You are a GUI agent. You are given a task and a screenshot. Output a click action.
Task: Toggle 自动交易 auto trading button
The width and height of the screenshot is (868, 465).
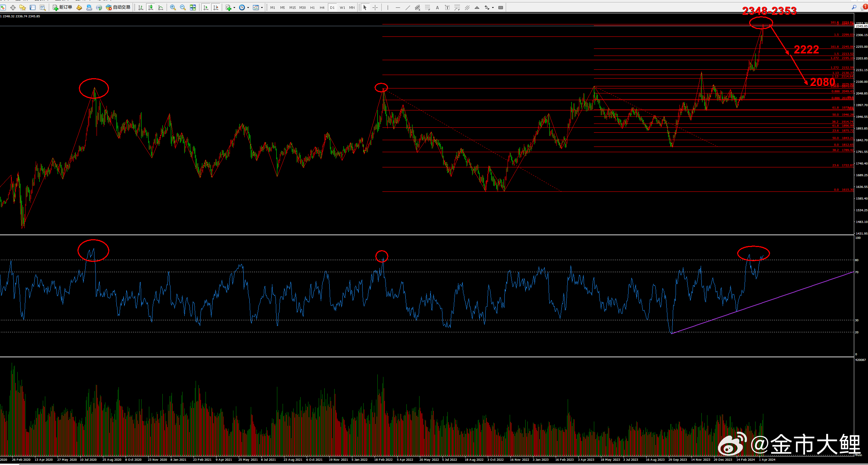[118, 7]
